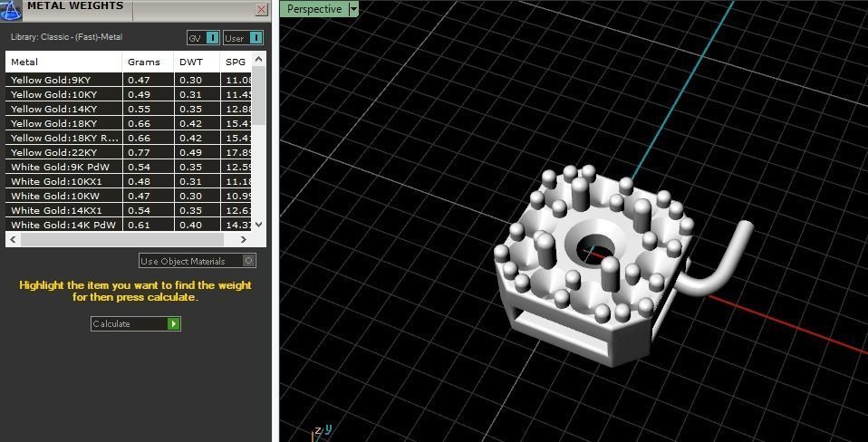Click the 0.77 grams value for 22KY
Viewport: 868px width, 442px height.
tap(139, 152)
